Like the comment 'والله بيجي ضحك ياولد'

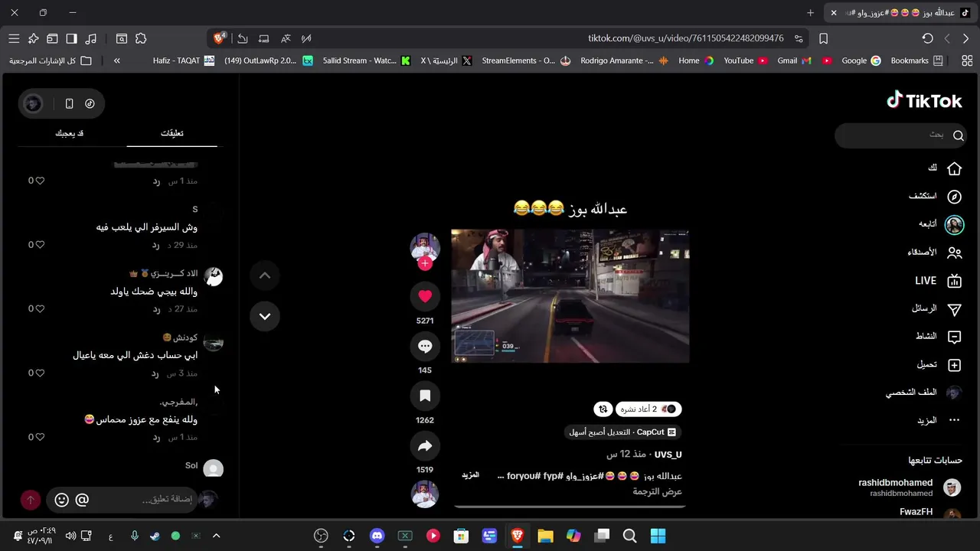click(40, 308)
